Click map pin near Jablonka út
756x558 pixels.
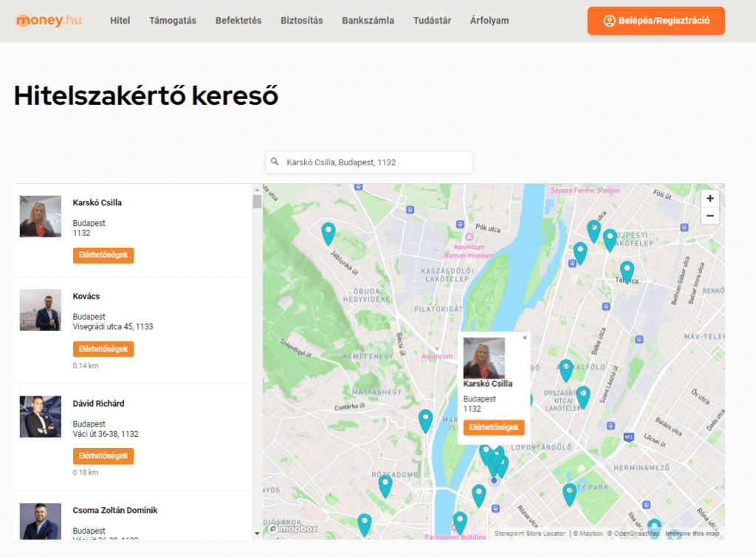(329, 233)
